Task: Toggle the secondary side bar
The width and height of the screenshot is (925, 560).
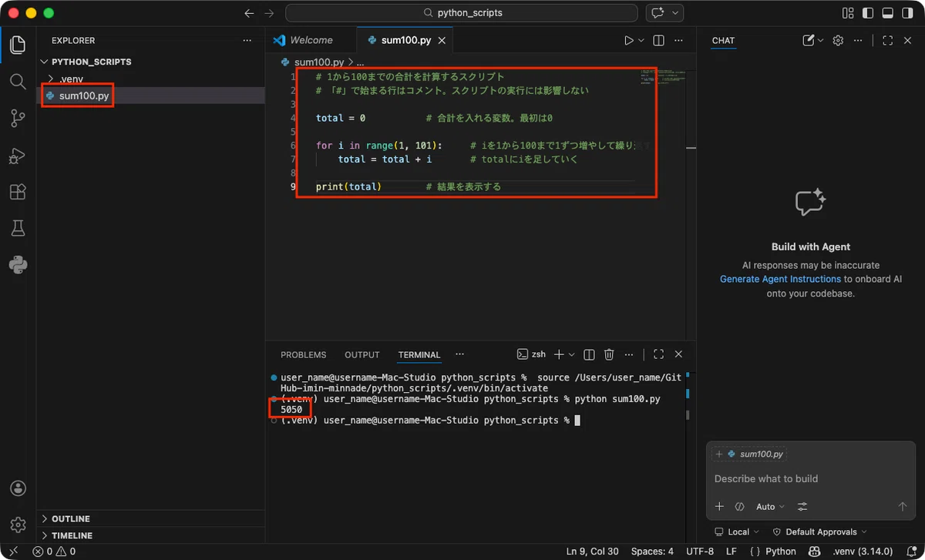Action: [x=908, y=13]
